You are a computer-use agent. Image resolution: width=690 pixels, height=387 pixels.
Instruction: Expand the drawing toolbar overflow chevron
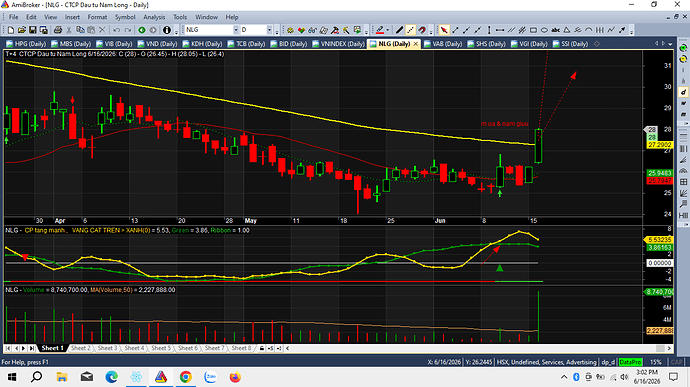point(631,32)
